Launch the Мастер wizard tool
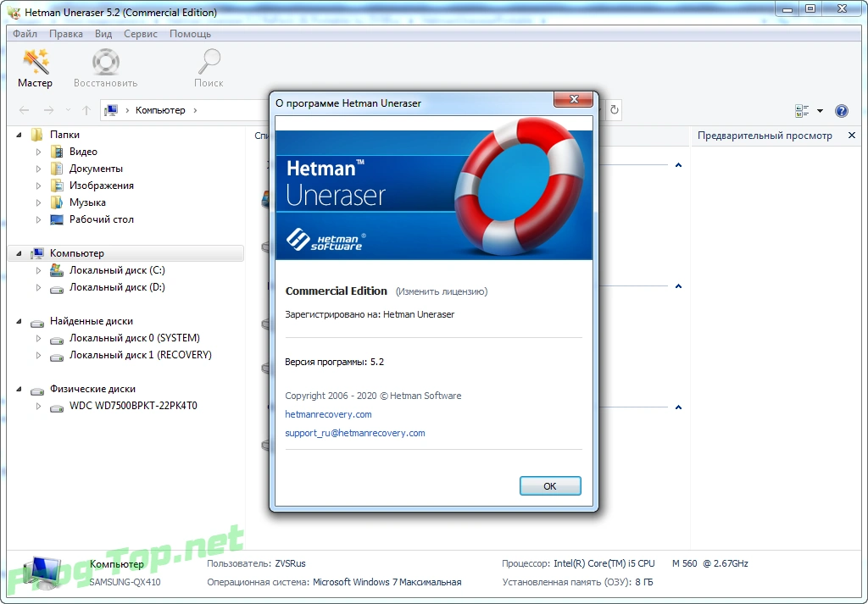Image resolution: width=868 pixels, height=604 pixels. (35, 68)
